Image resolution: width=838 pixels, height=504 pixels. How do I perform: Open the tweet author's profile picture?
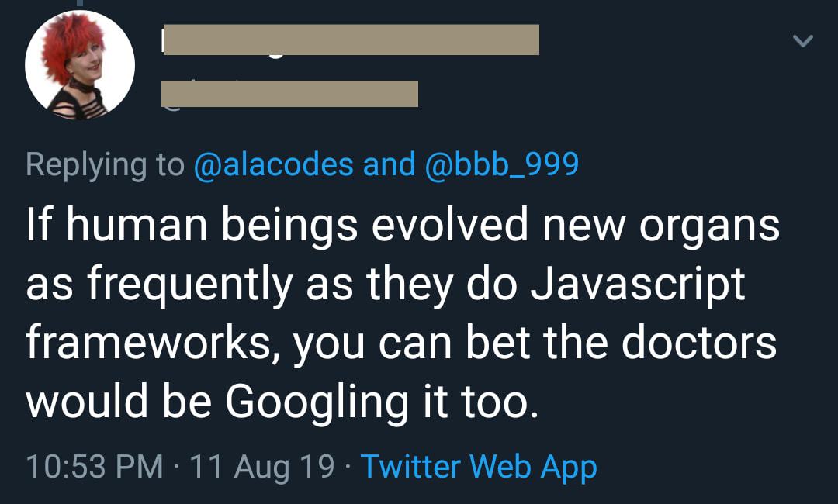(x=80, y=65)
